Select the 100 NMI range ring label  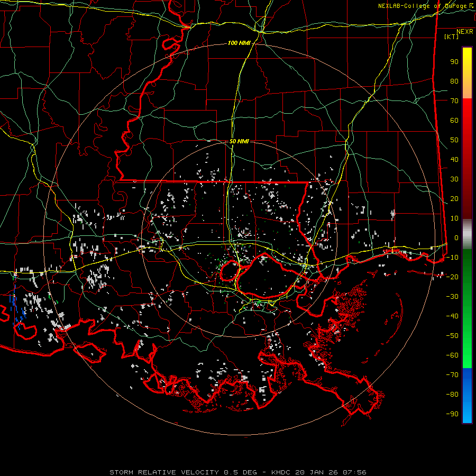239,43
